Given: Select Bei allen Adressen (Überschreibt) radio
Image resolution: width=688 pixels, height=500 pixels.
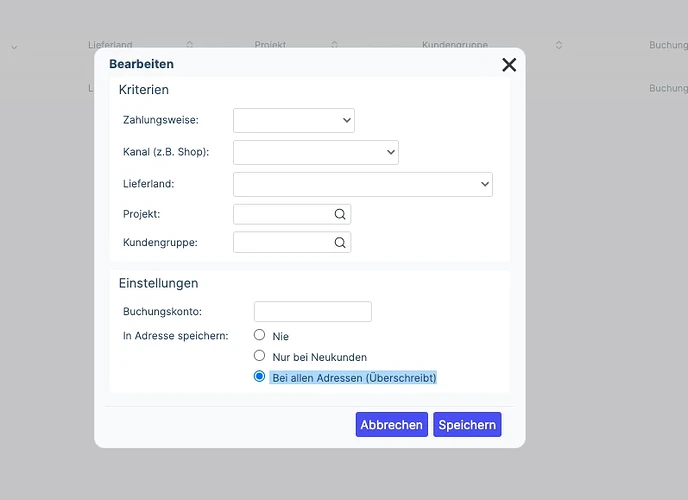Looking at the screenshot, I should pyautogui.click(x=259, y=377).
